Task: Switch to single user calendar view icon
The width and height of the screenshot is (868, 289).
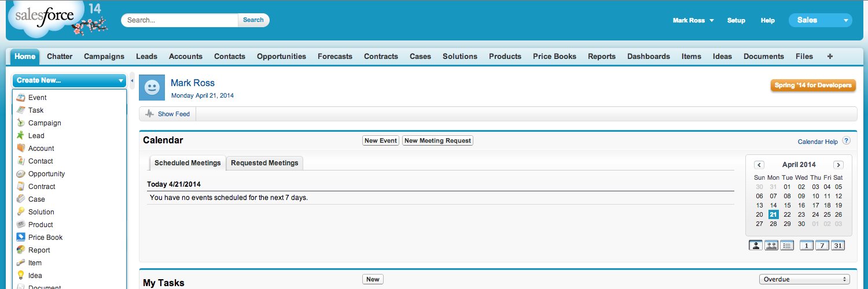Action: (x=756, y=246)
